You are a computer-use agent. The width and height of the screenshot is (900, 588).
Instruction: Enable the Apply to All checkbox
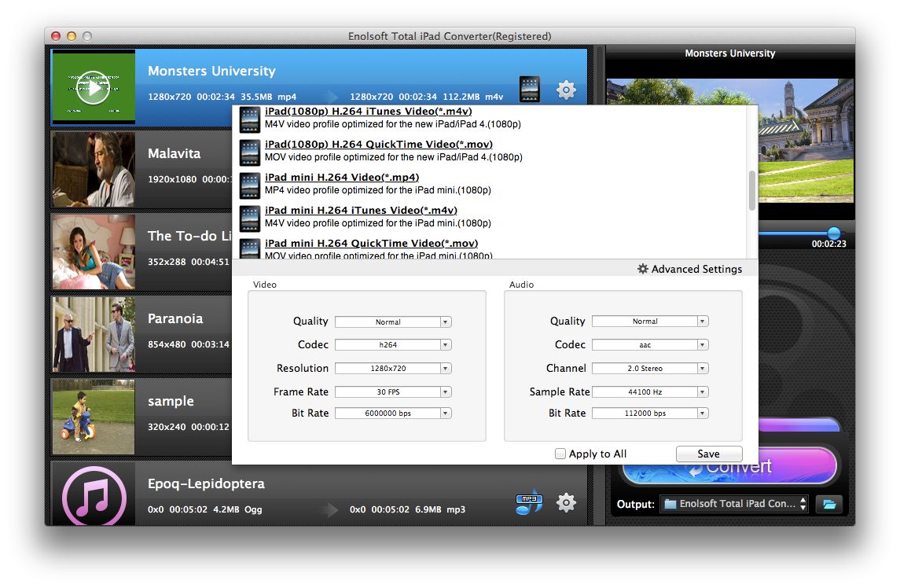pyautogui.click(x=560, y=454)
